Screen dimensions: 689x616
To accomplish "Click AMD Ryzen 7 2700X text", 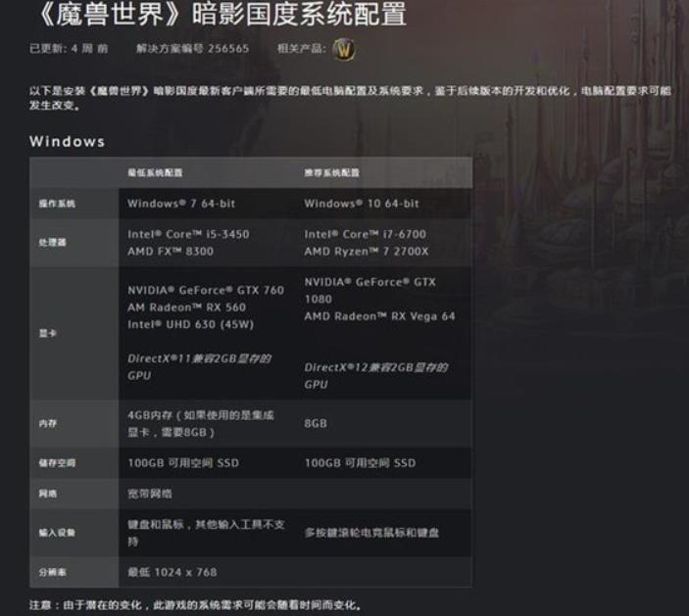I will coord(367,251).
